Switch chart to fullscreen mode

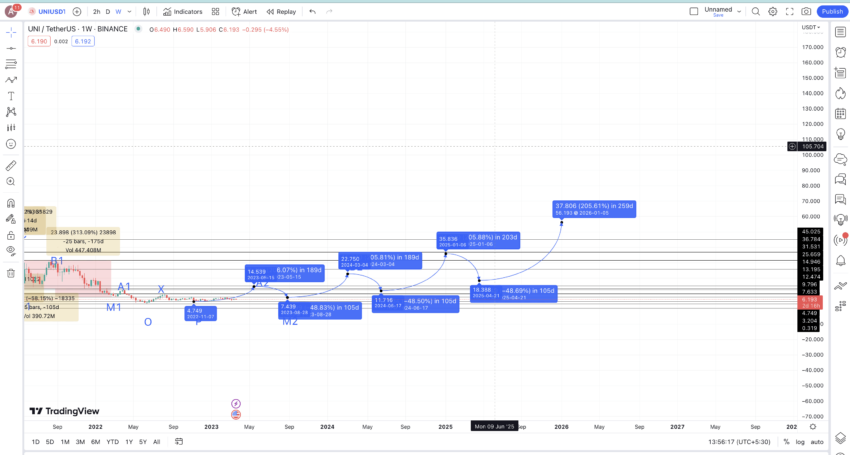(789, 11)
